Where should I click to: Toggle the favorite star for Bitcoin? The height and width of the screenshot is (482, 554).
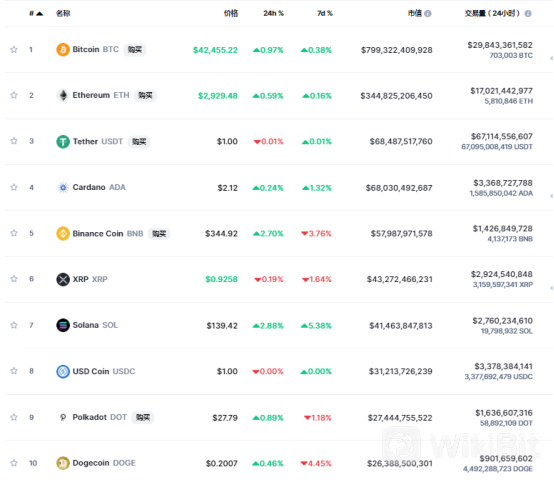click(x=14, y=49)
